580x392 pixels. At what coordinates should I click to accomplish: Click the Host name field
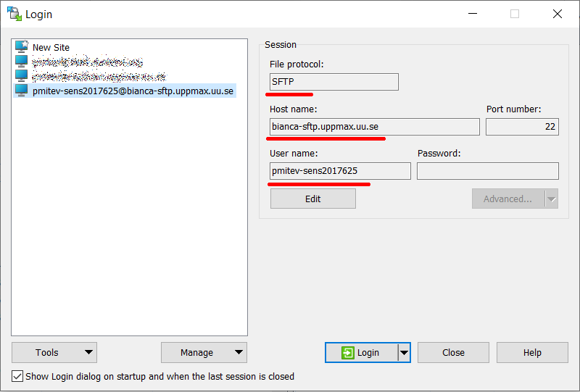tap(375, 127)
